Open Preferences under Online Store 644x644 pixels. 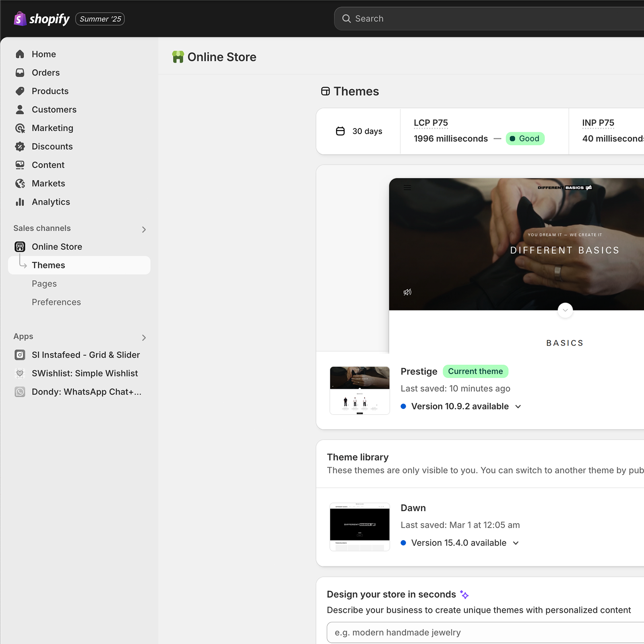56,302
